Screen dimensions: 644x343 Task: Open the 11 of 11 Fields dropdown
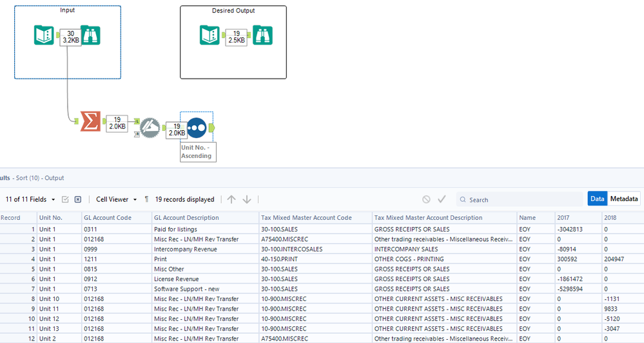(30, 199)
